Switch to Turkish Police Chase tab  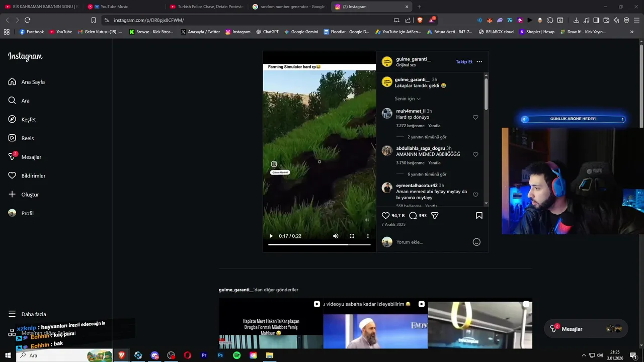tap(206, 7)
